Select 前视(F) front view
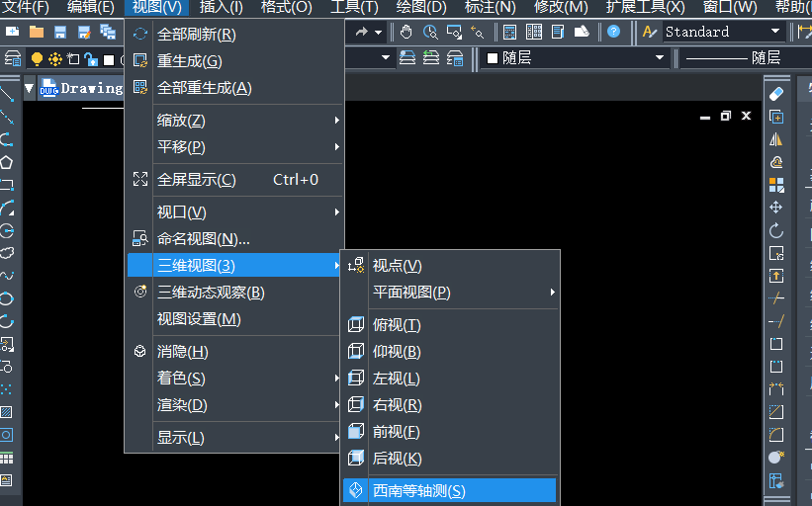Screen dimensions: 812x506 click(451, 432)
